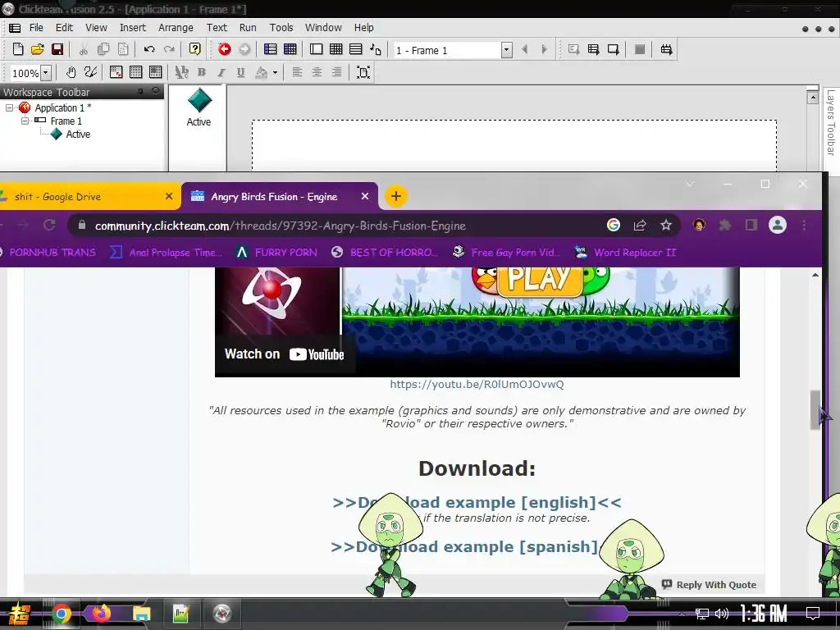Go to next frame arrow

tap(545, 49)
